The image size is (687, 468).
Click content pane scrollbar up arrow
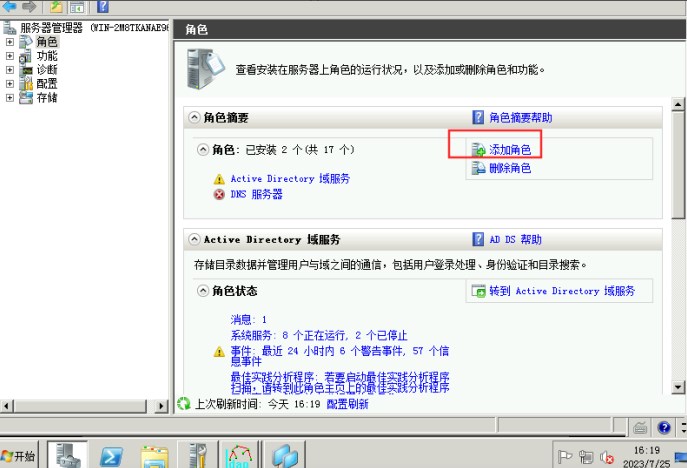tap(678, 105)
